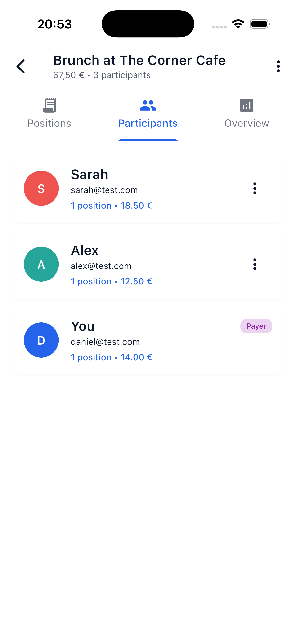This screenshot has height=644, width=296.
Task: Click the title Brunch at The Corner Cafe
Action: point(139,60)
